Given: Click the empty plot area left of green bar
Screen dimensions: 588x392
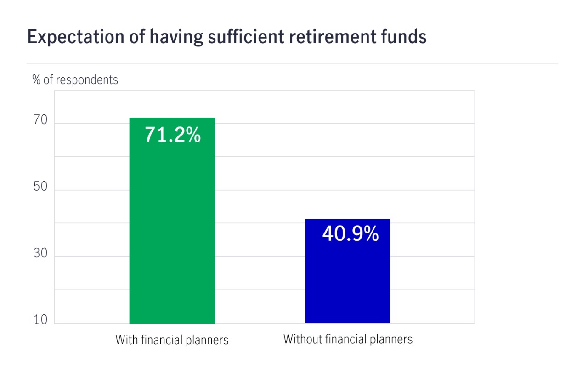Looking at the screenshot, I should (92, 207).
